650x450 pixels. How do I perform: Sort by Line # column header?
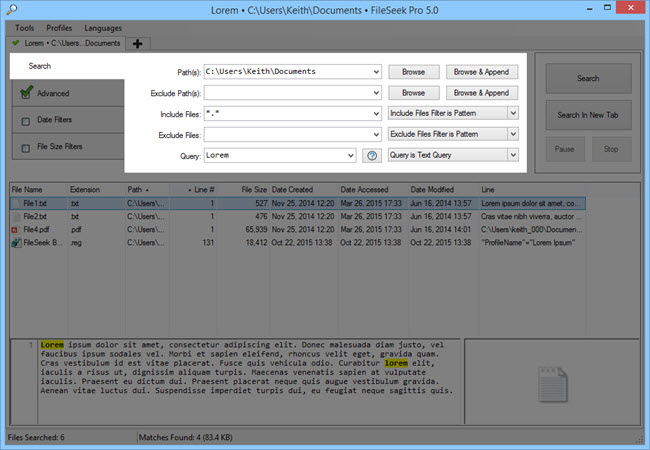click(193, 189)
